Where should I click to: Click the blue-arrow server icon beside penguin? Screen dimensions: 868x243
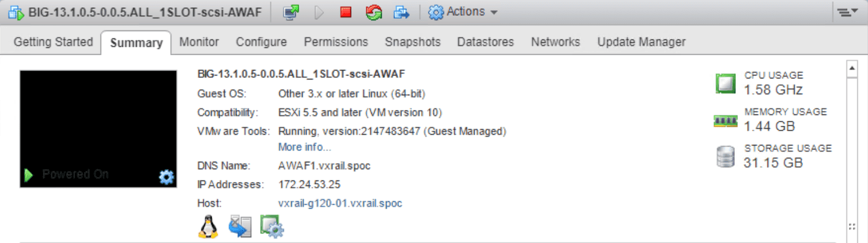click(240, 226)
